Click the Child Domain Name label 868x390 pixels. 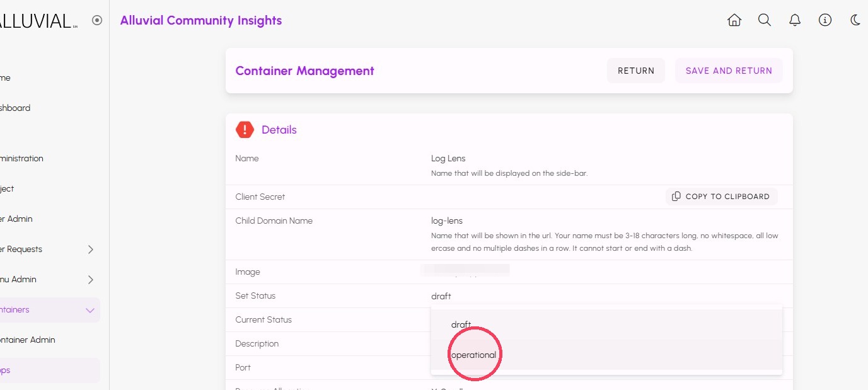tap(274, 221)
